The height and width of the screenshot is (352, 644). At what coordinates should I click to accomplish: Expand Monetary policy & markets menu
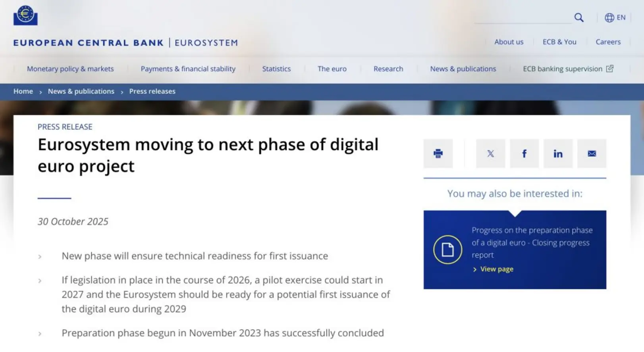point(70,69)
